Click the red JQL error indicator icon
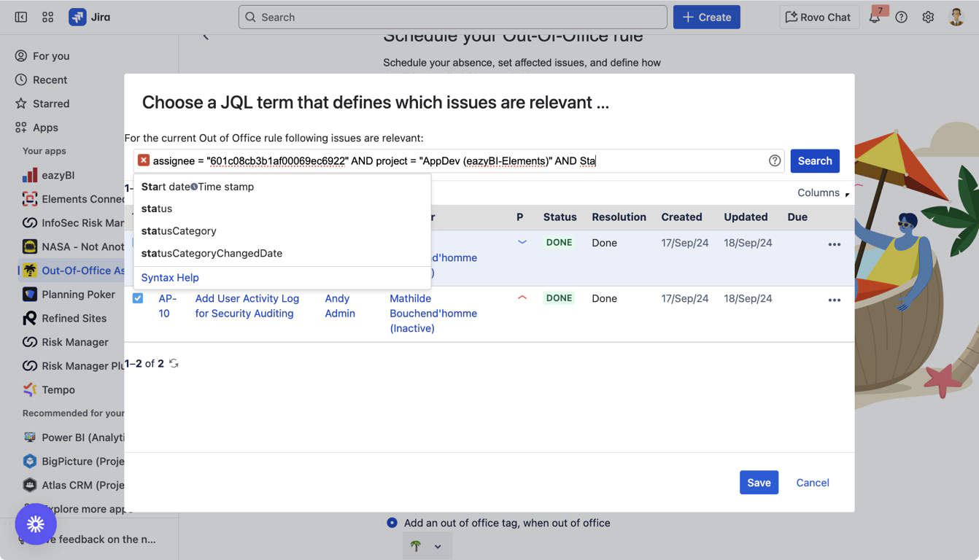 coord(144,161)
